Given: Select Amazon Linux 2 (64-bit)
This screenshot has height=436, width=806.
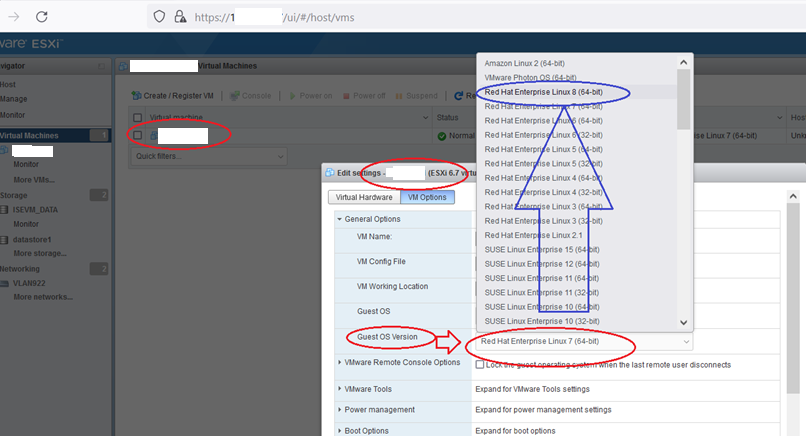Looking at the screenshot, I should tap(524, 63).
